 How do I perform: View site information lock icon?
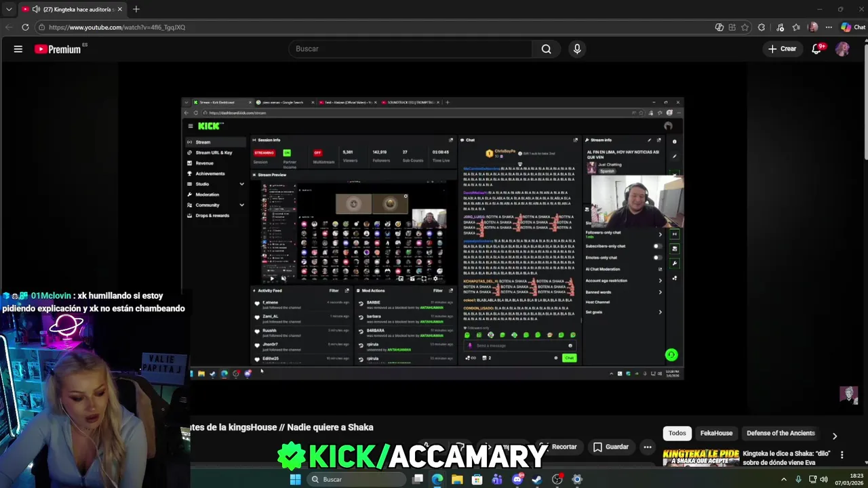(x=41, y=27)
